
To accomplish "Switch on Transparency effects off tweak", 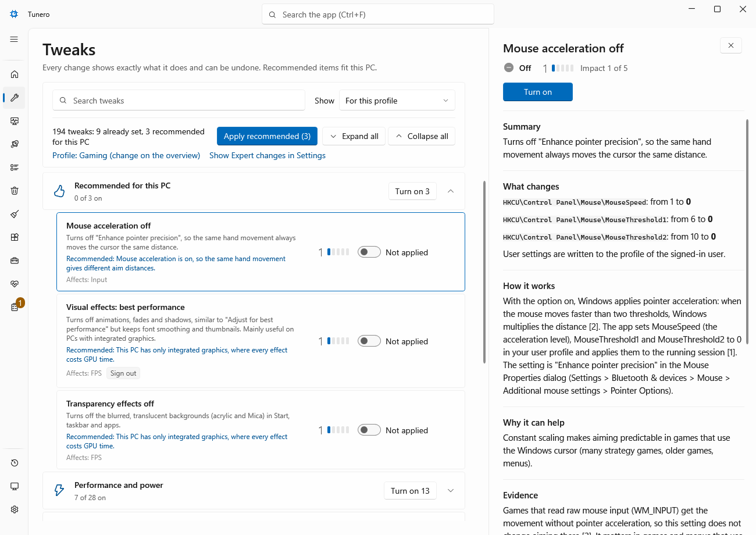I will coord(369,430).
